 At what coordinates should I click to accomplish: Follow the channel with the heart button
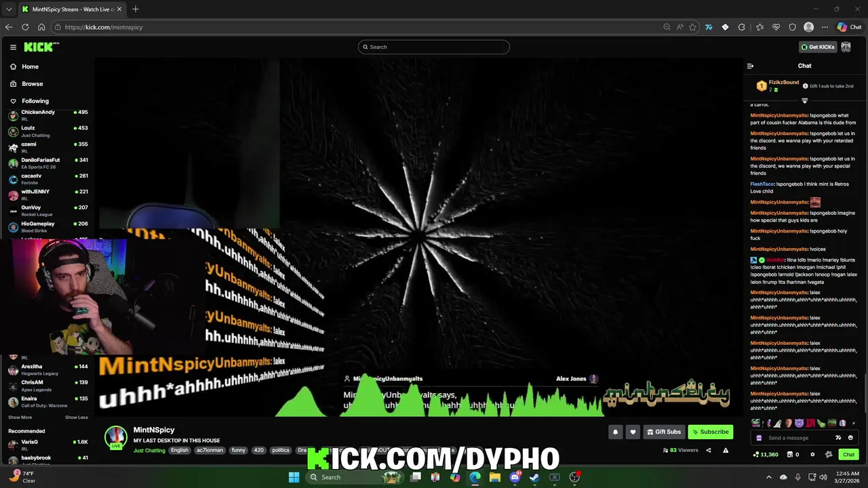click(633, 432)
